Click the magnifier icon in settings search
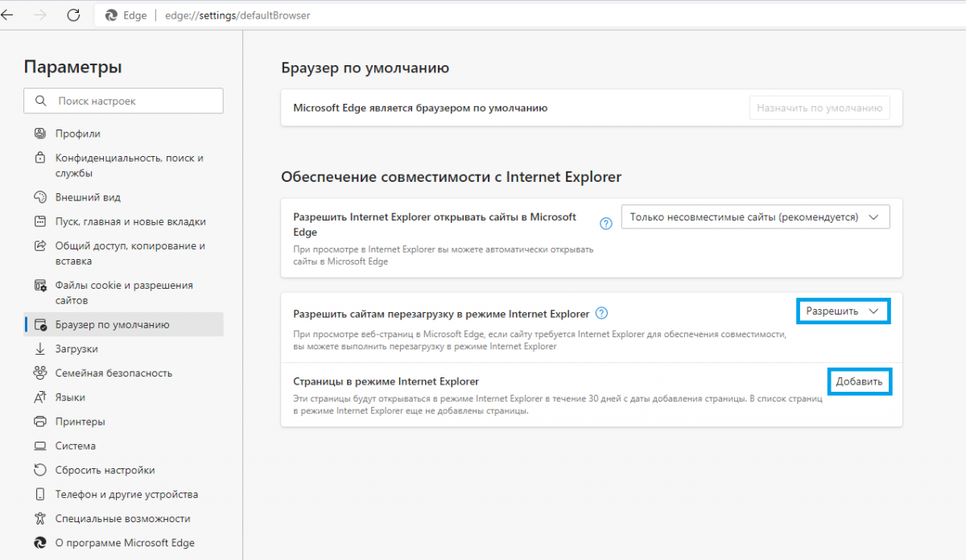 coord(40,101)
